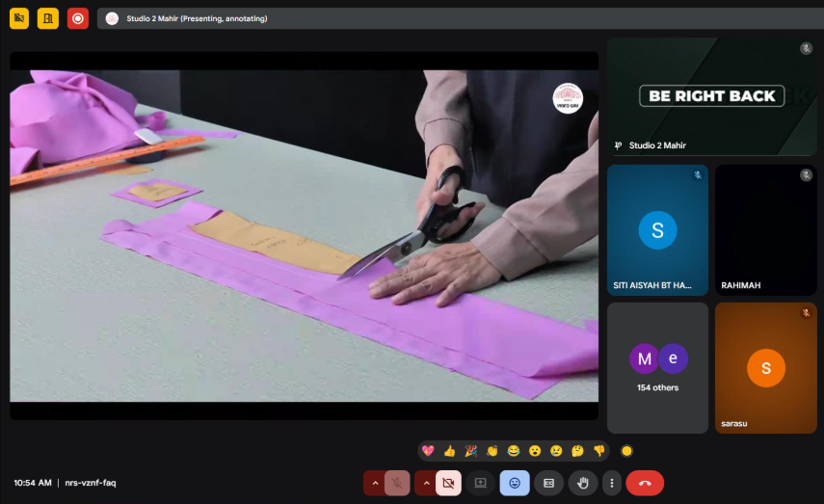Open the Studio 2 Mahir presenting banner
Image resolution: width=824 pixels, height=504 pixels.
[197, 18]
